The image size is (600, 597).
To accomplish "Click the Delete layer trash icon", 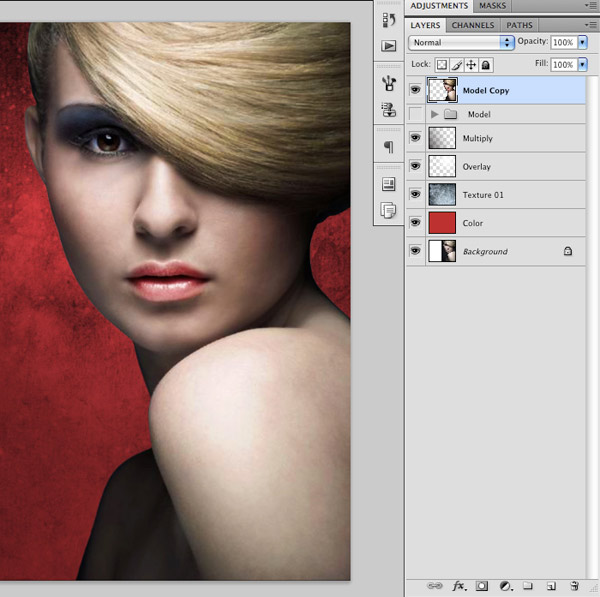I will point(574,585).
